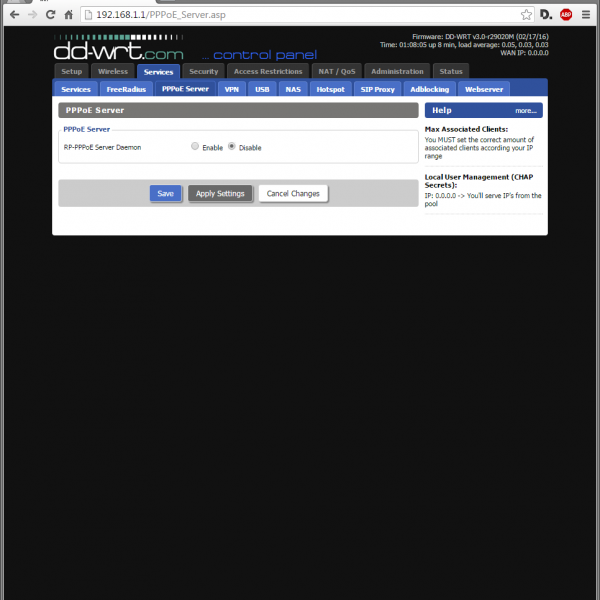
Task: Go to the browser home page
Action: pyautogui.click(x=69, y=15)
